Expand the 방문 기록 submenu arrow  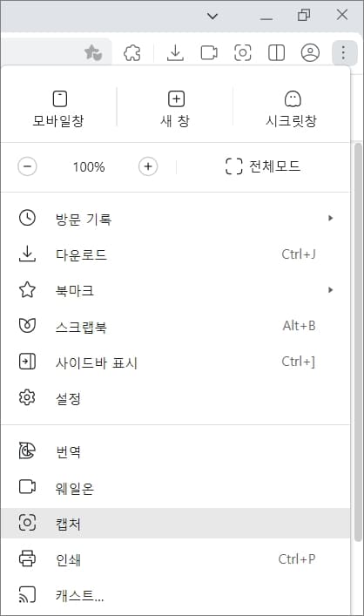331,218
